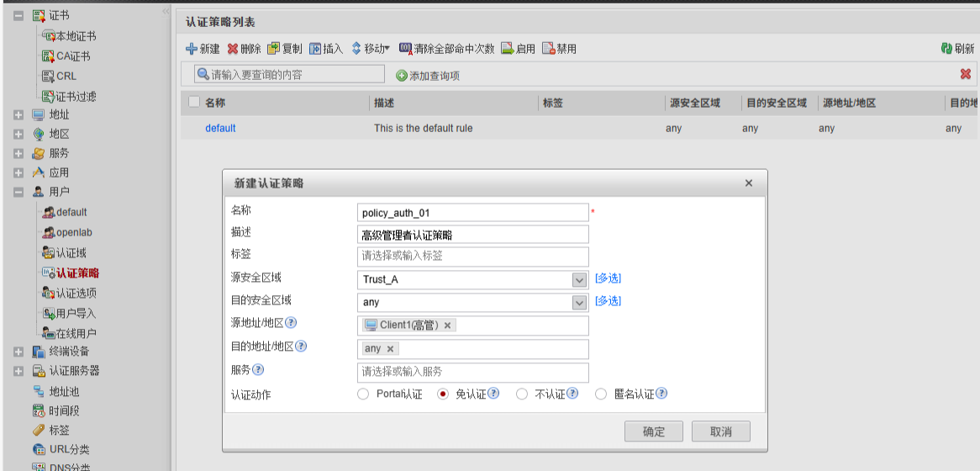980x471 pixels.
Task: Open CRL in the sidebar
Action: click(66, 77)
